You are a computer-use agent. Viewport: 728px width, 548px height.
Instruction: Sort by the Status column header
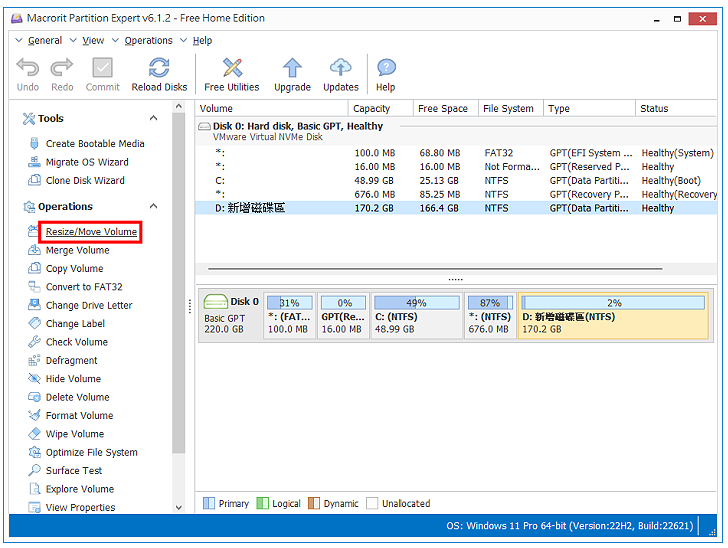pyautogui.click(x=676, y=108)
